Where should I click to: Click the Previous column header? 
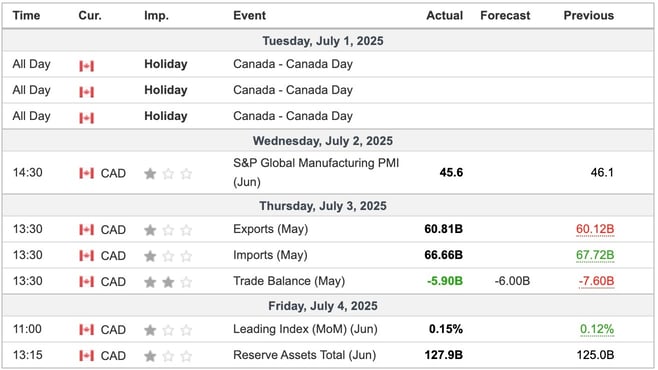click(589, 16)
